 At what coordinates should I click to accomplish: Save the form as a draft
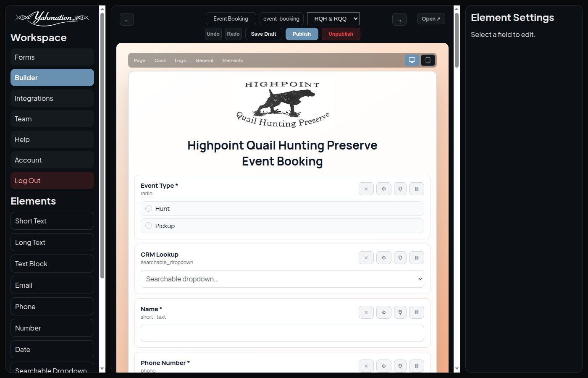pos(264,34)
